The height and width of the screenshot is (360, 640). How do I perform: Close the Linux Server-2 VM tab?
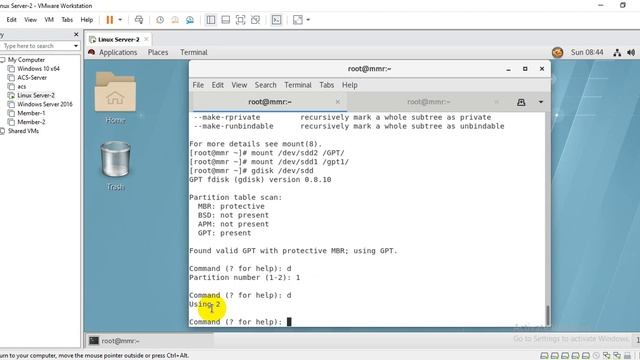146,39
